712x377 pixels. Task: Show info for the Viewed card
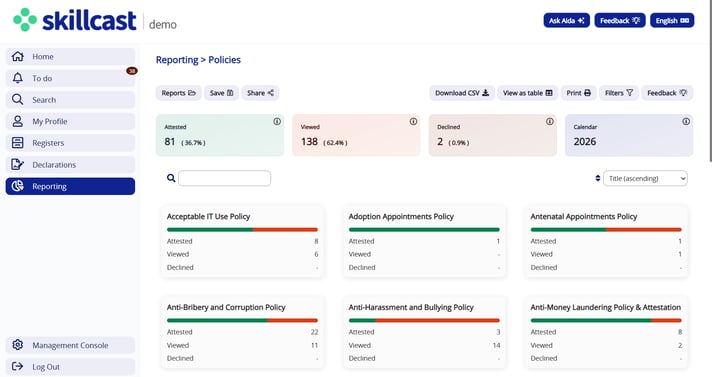tap(413, 121)
